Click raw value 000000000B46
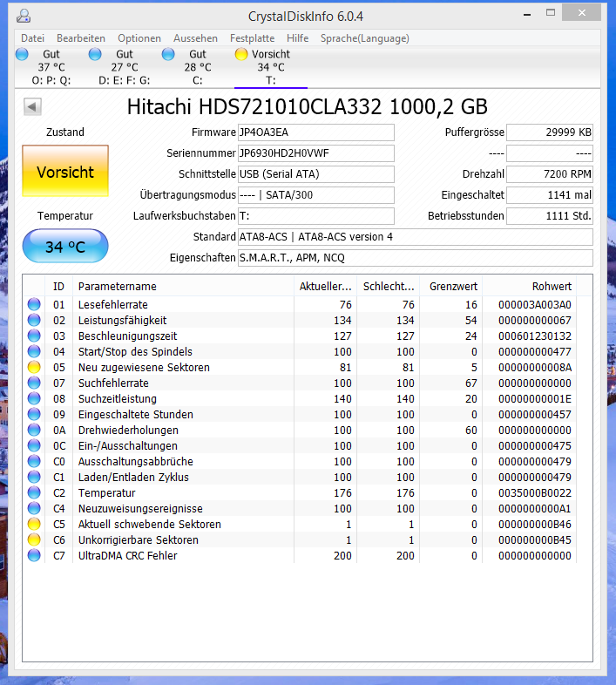616x685 pixels. coord(535,525)
